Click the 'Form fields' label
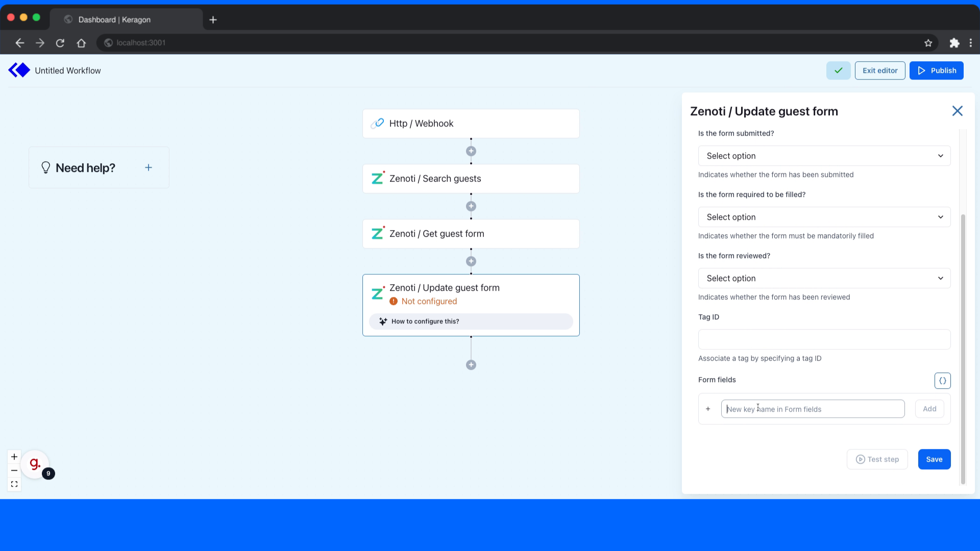Viewport: 980px width, 551px height. point(717,380)
